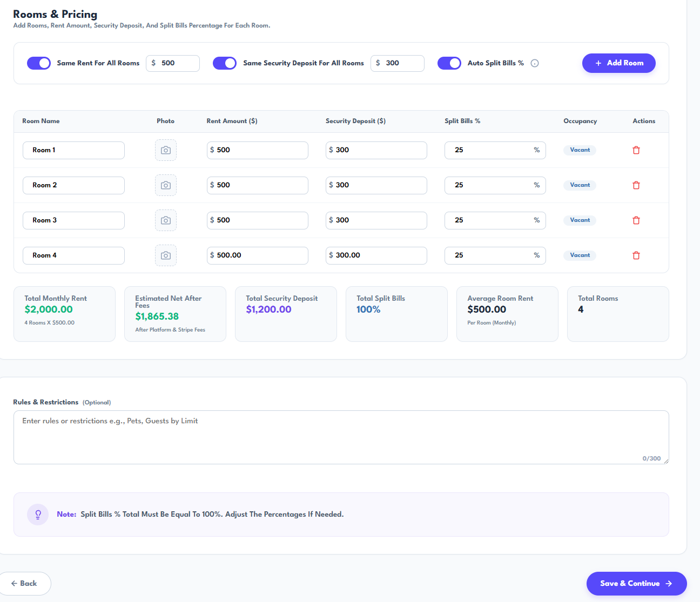The width and height of the screenshot is (700, 602).
Task: Click Room 2 Vacant occupancy badge
Action: 580,185
